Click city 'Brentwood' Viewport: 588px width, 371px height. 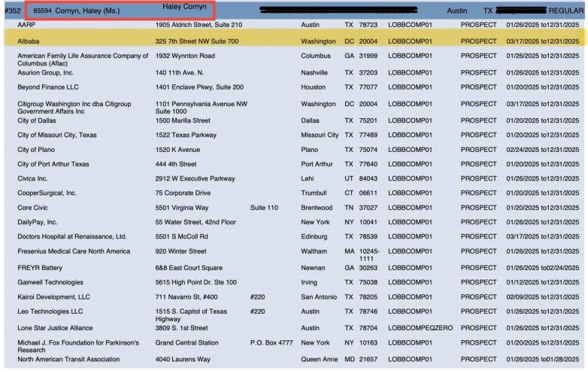click(317, 208)
